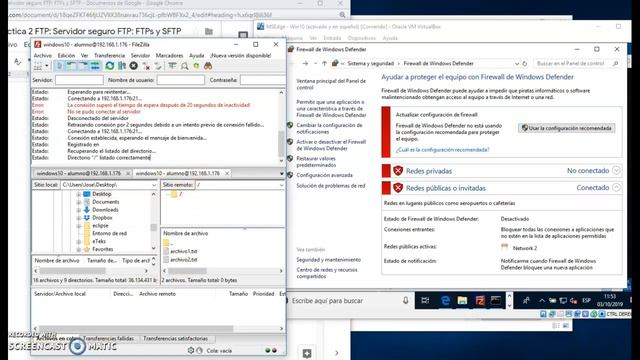Click Usar la configuración recomendada button
640x360 pixels.
tap(567, 128)
